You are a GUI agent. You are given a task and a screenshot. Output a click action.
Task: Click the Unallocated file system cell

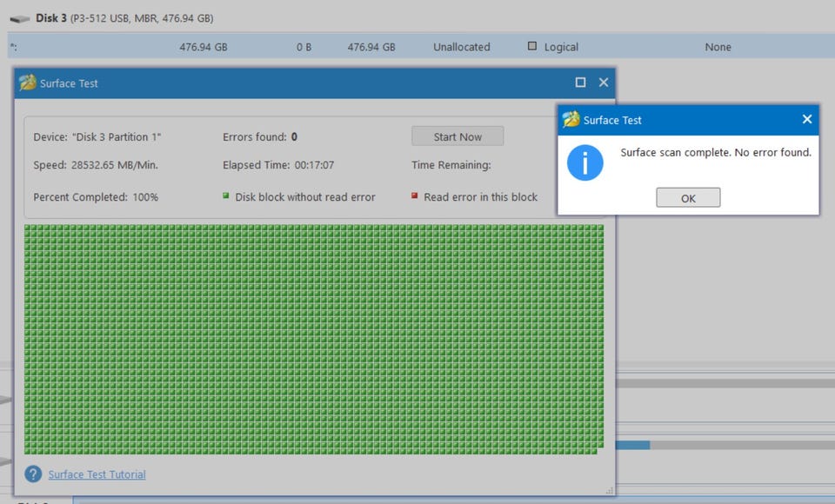coord(461,47)
